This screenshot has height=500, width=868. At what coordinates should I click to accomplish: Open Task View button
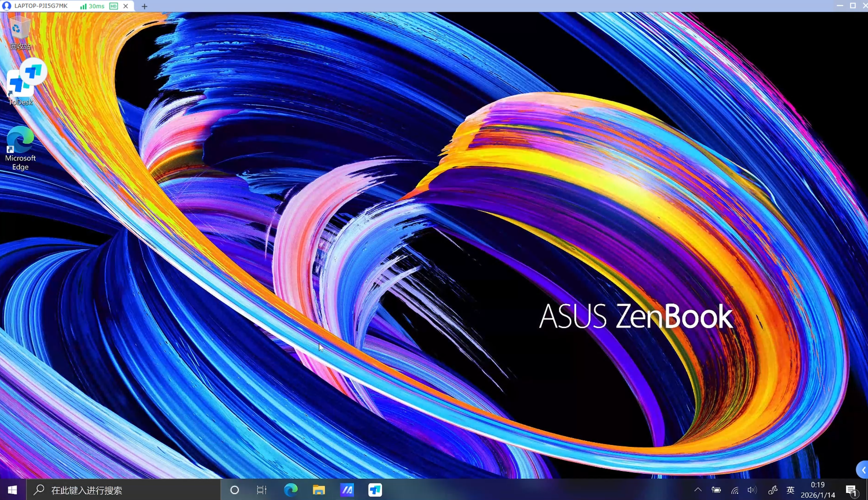point(262,490)
